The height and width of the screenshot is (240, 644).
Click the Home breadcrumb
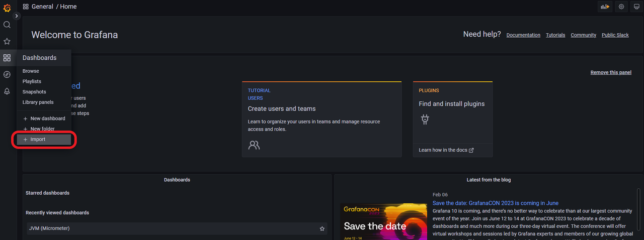(x=68, y=7)
